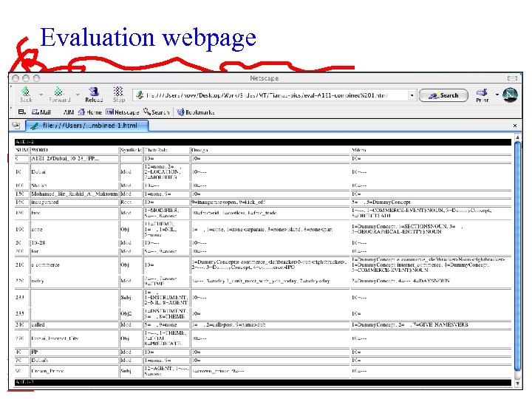Print the page using the Print icon
Image resolution: width=532 pixels, height=399 pixels.
(482, 95)
